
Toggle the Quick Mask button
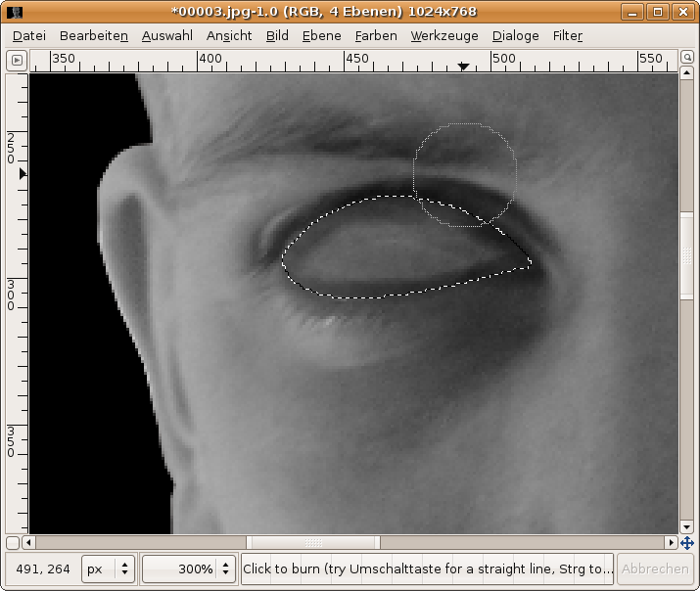click(14, 542)
